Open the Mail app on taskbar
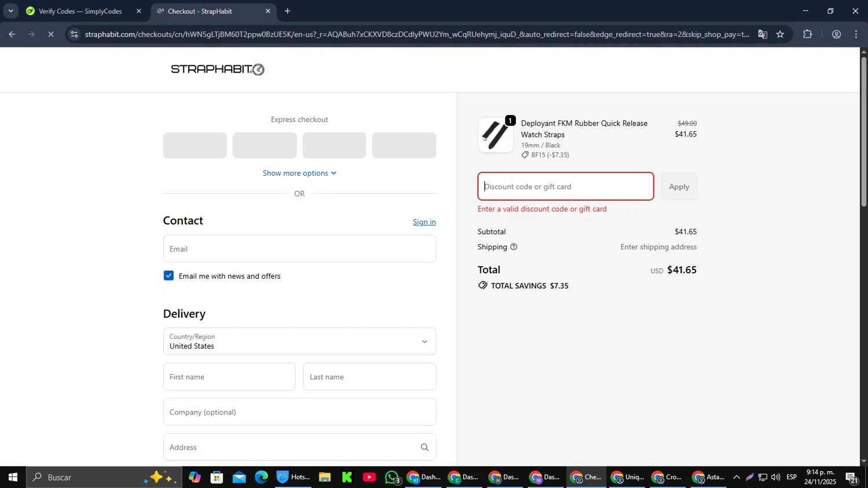The height and width of the screenshot is (488, 868). (239, 477)
